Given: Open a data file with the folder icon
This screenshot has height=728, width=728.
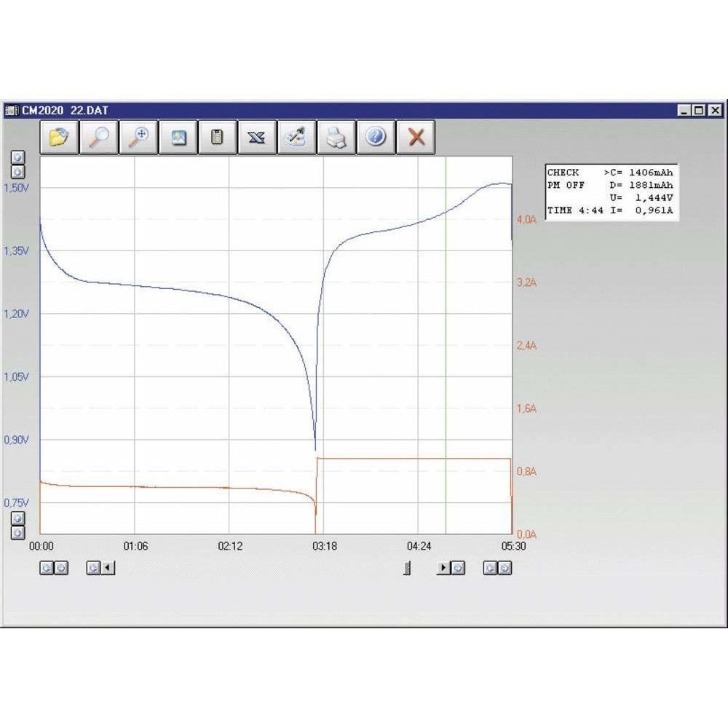Looking at the screenshot, I should pos(59,137).
